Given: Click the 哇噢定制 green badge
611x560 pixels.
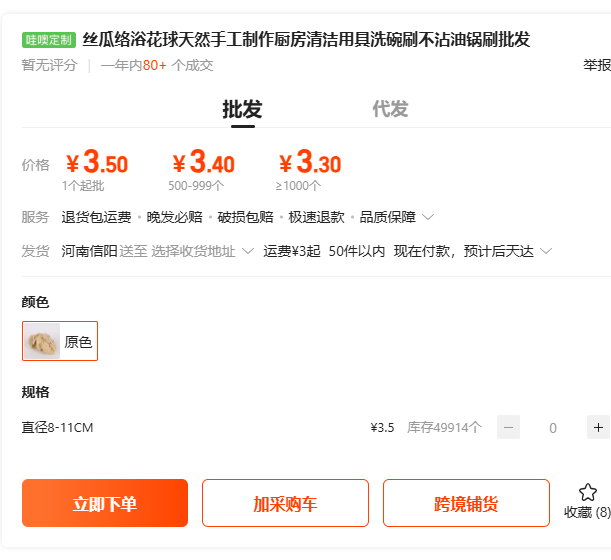Looking at the screenshot, I should (x=49, y=40).
